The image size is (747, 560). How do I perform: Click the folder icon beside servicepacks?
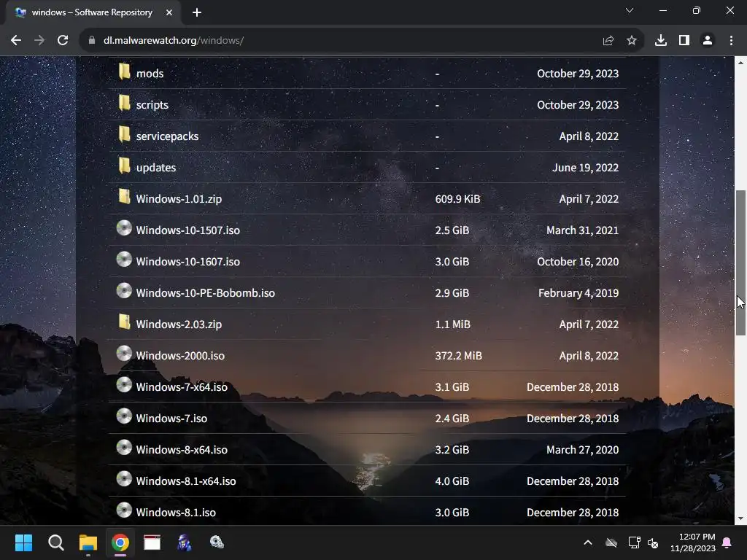[124, 134]
